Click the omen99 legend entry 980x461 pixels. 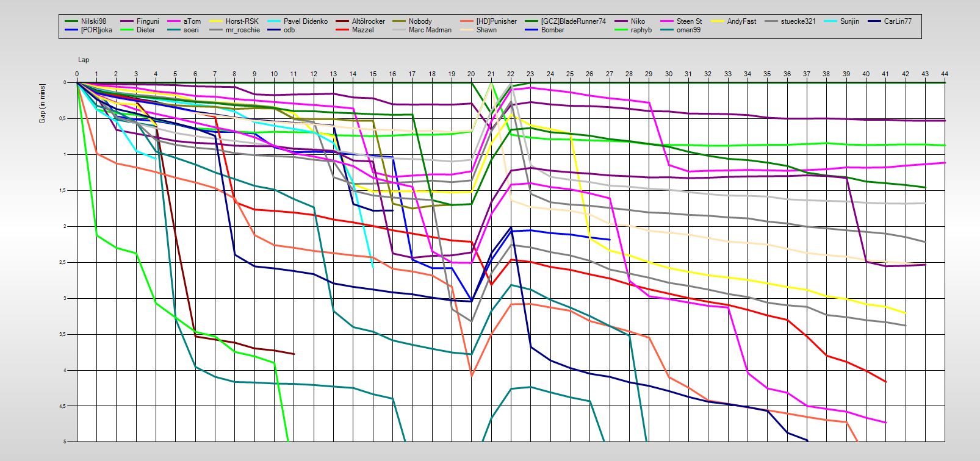[x=688, y=30]
